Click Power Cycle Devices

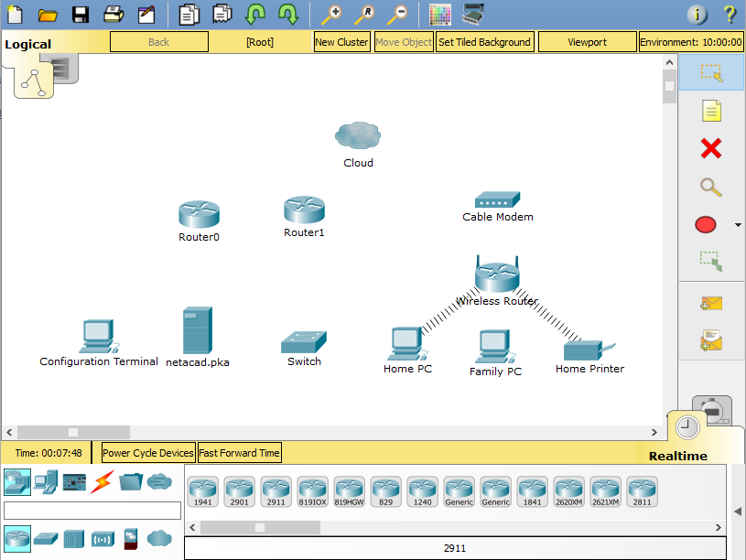[x=148, y=452]
